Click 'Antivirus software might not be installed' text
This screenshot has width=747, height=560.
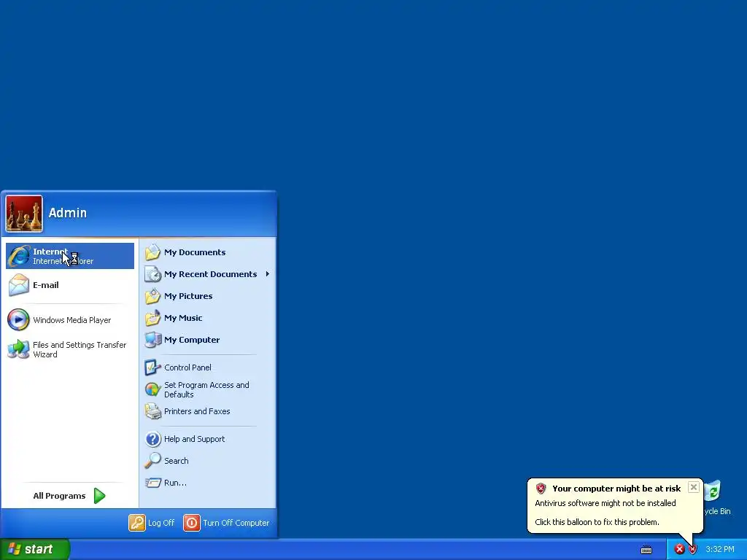(605, 503)
